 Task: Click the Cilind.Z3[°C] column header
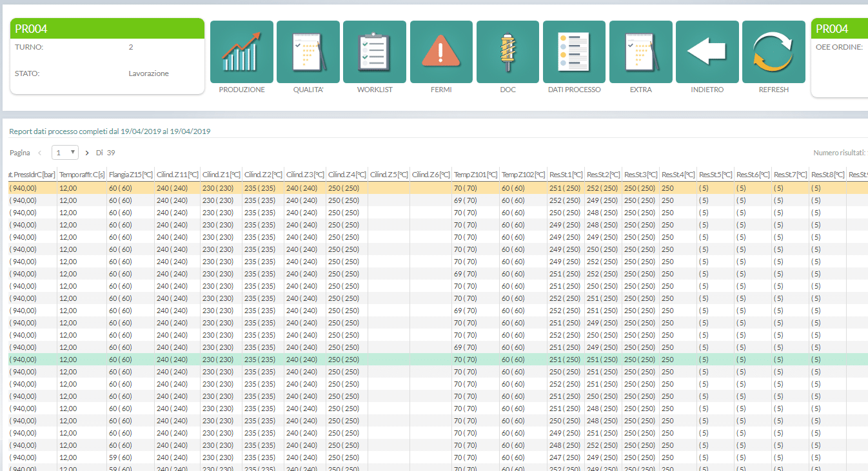305,175
